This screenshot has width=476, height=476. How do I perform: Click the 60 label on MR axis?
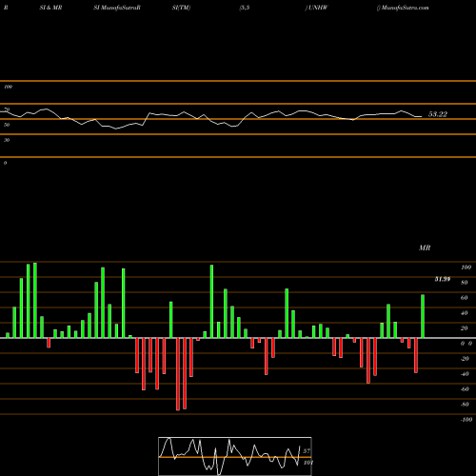(x=465, y=298)
